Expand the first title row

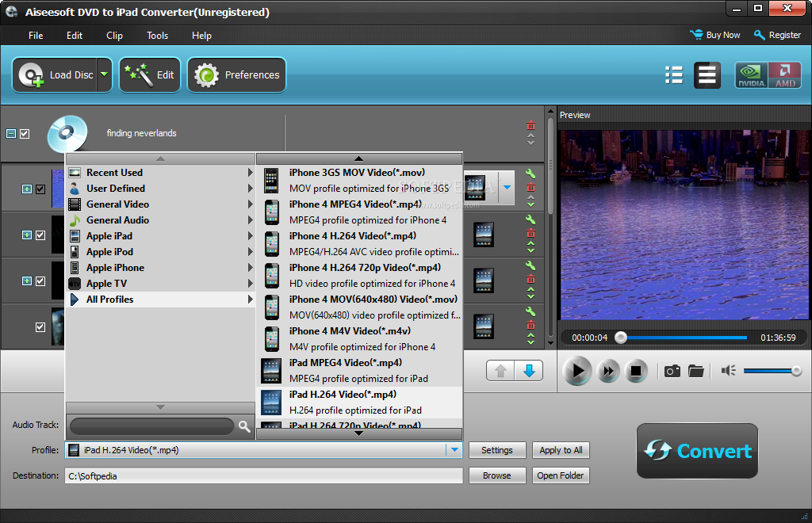click(x=27, y=189)
